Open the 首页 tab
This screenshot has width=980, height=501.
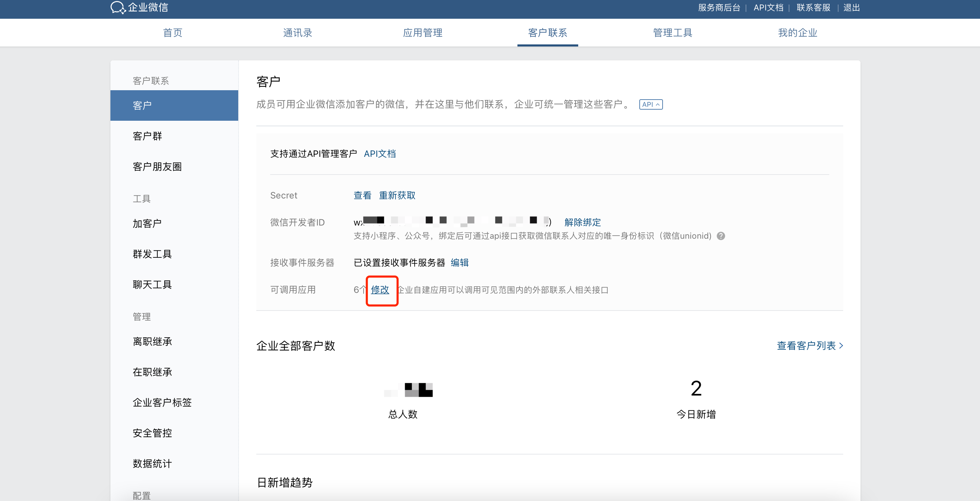click(x=173, y=33)
